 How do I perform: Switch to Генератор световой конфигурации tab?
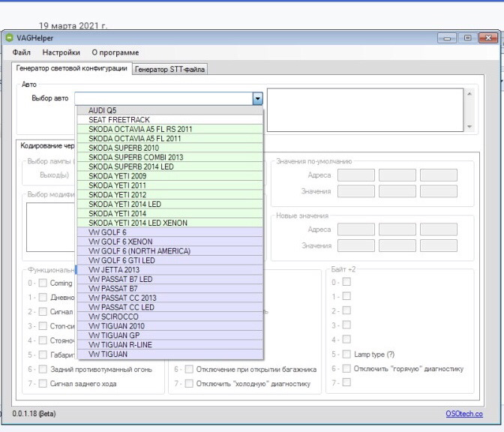pos(72,68)
